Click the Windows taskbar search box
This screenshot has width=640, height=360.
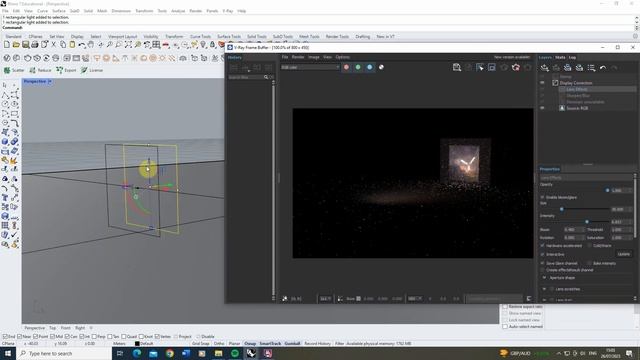click(x=64, y=353)
